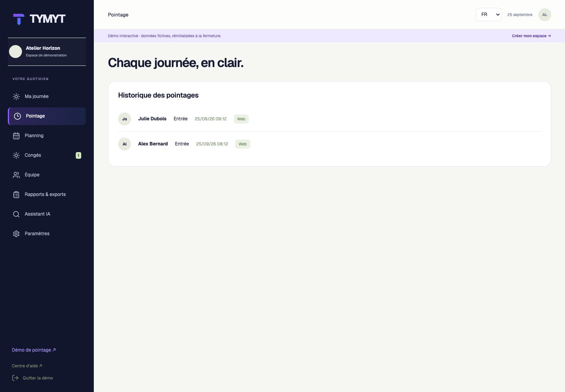The image size is (565, 392).
Task: Click the name Alex Bernard
Action: click(x=153, y=144)
